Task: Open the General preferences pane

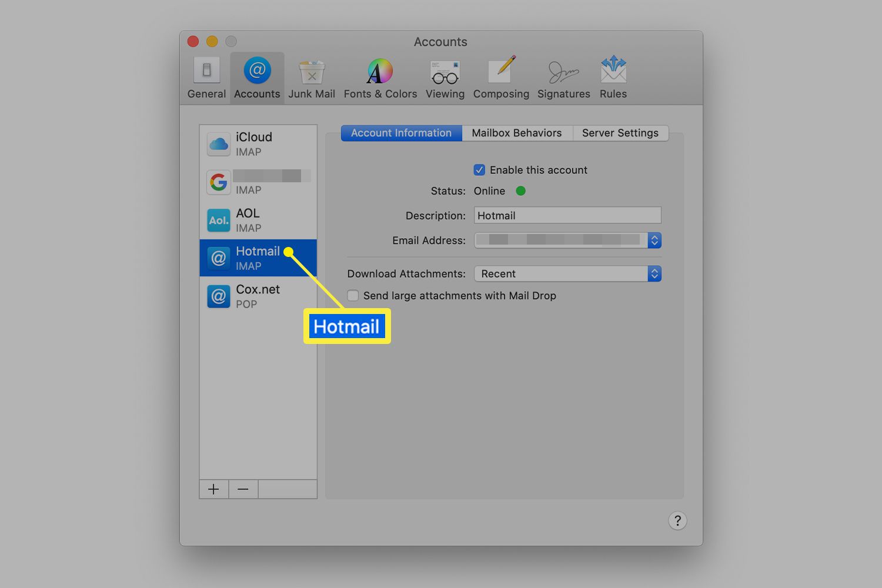Action: pos(206,78)
